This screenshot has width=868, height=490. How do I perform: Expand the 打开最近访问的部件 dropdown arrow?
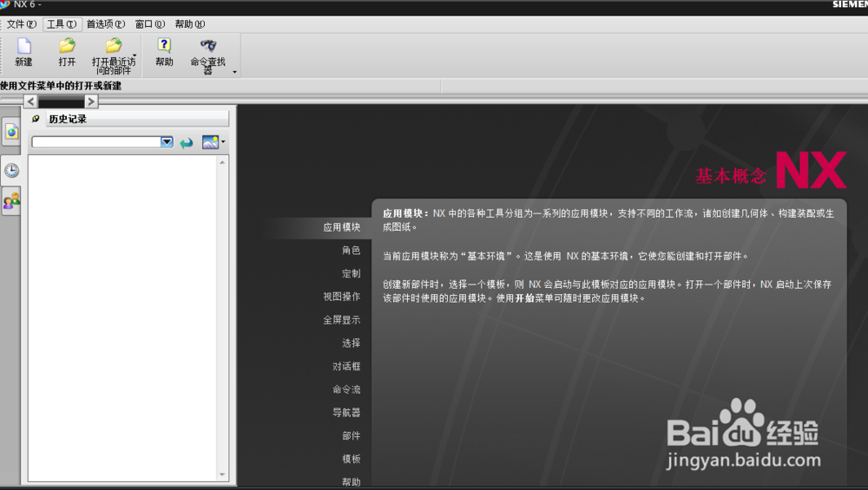135,56
